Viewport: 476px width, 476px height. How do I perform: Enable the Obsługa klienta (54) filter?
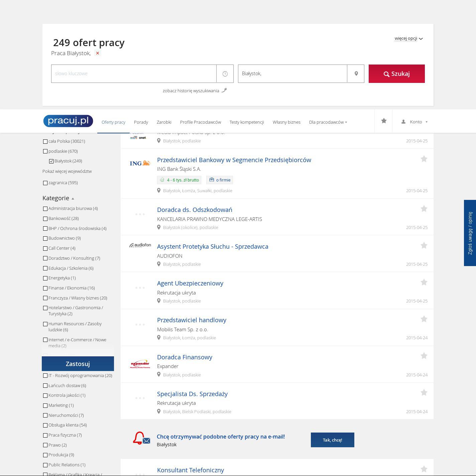point(45,425)
